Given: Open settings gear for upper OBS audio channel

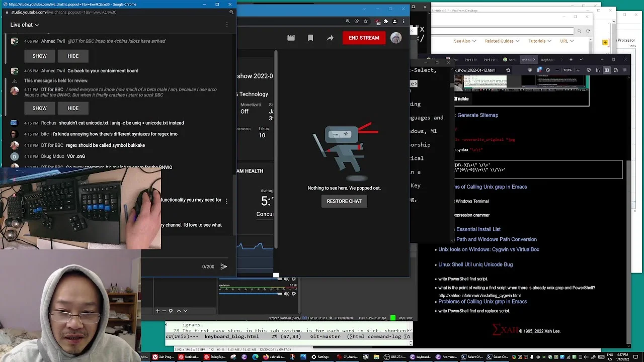Looking at the screenshot, I should 294,279.
